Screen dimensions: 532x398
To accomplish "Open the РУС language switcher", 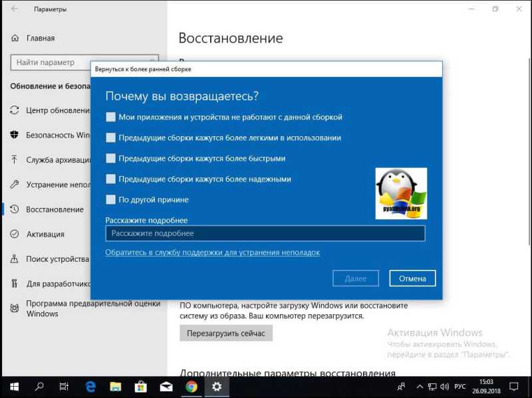I will click(x=460, y=387).
